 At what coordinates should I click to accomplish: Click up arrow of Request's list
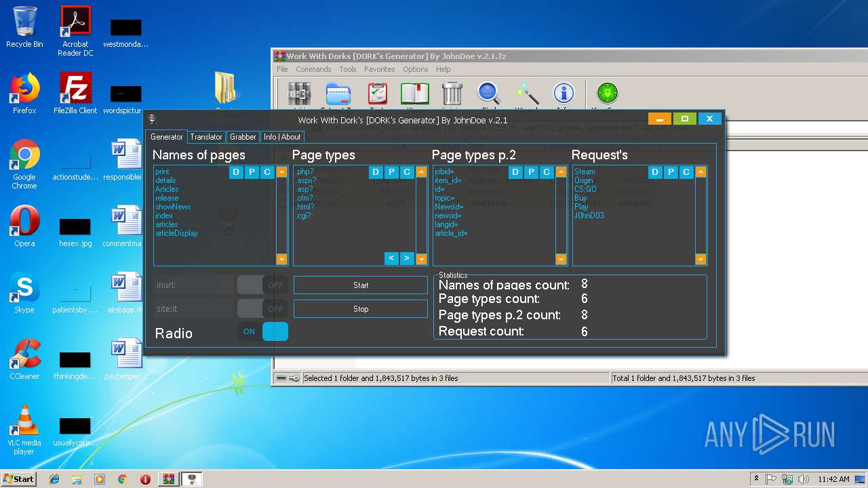[701, 172]
